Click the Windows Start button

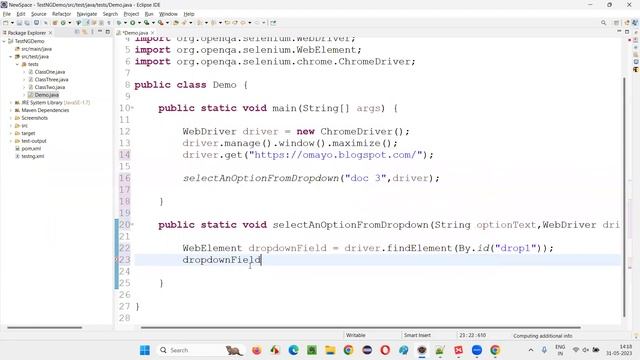point(144,350)
